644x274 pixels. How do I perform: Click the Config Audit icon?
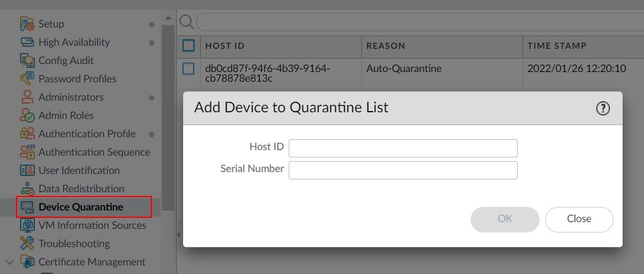27,60
